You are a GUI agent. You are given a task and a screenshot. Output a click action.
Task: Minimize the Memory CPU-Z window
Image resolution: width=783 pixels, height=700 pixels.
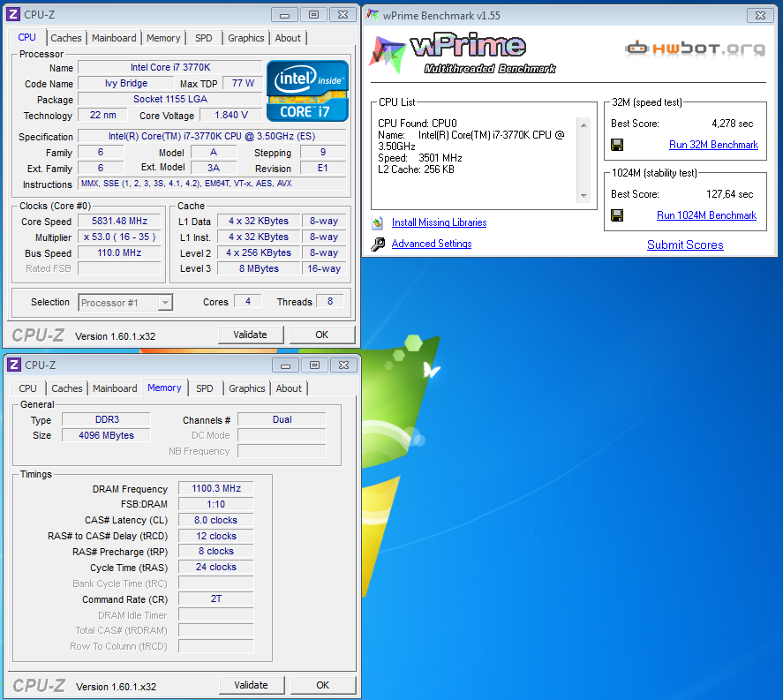(x=286, y=365)
